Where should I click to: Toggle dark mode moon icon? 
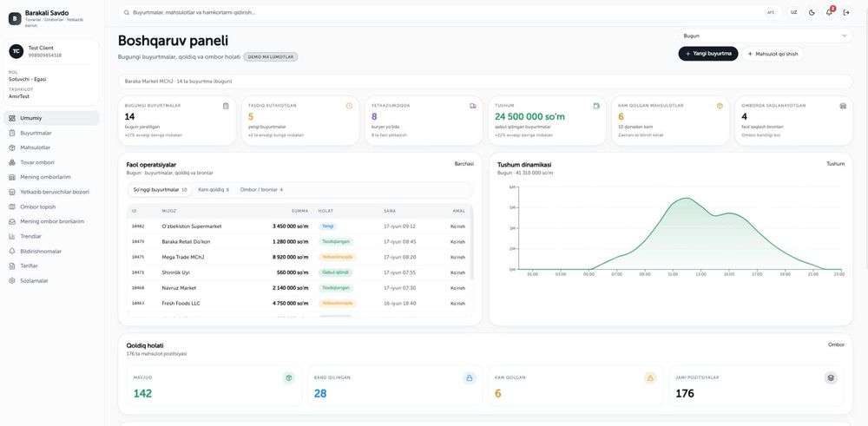click(812, 12)
